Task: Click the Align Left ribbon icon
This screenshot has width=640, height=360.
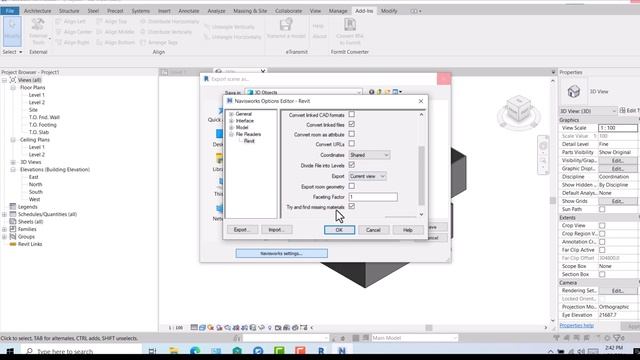Action: click(58, 21)
